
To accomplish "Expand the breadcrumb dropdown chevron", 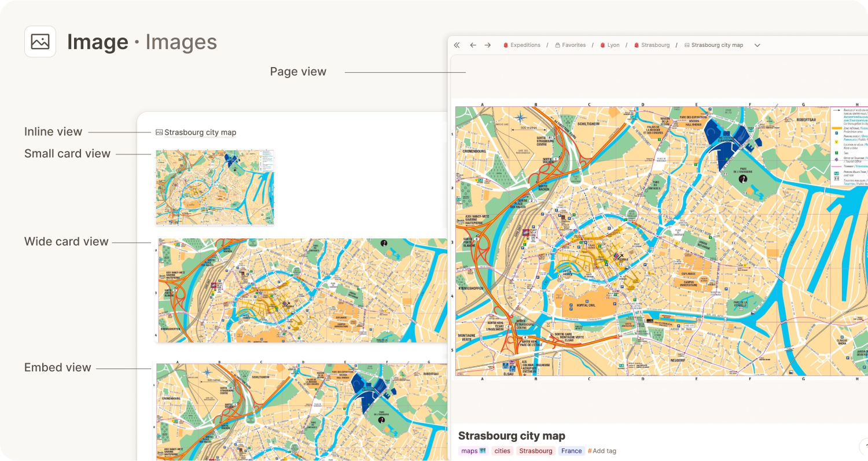I will 757,45.
